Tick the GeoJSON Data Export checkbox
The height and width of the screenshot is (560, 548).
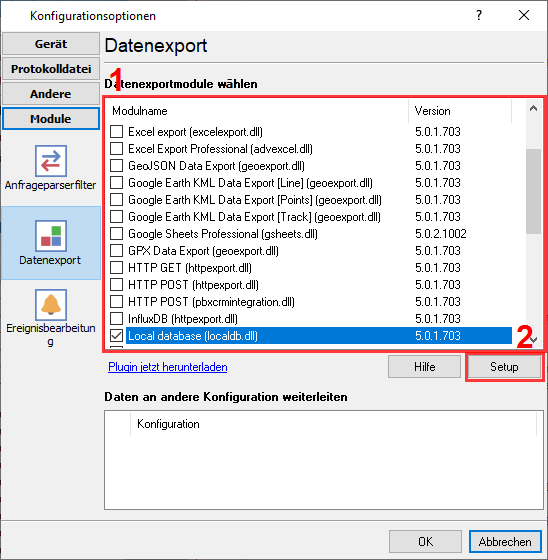coord(116,166)
